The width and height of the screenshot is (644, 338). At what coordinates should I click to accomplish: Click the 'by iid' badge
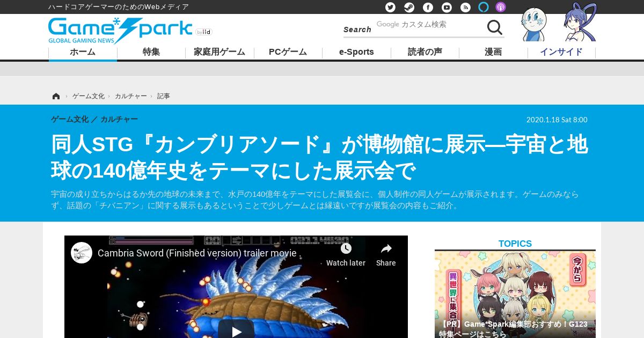pyautogui.click(x=204, y=32)
